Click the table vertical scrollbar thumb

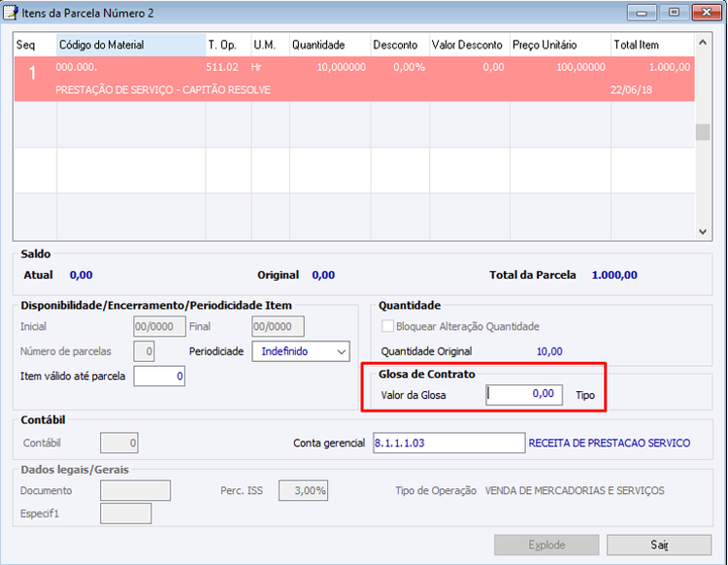click(x=703, y=132)
